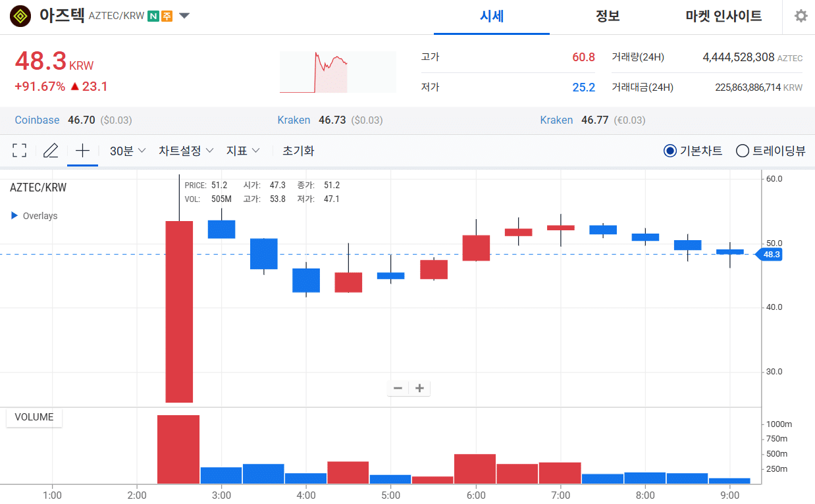Viewport: 815px width, 504px height.
Task: Open the Coinbase price link
Action: pyautogui.click(x=37, y=120)
